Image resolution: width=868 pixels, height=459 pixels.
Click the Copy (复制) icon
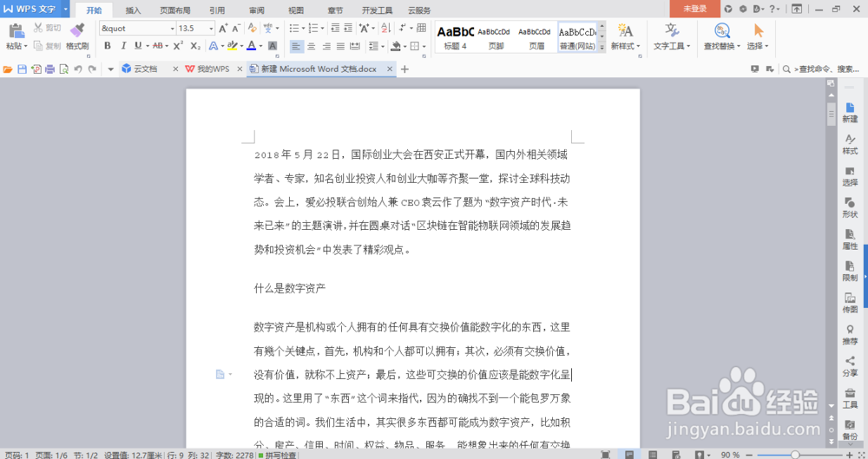tap(38, 45)
